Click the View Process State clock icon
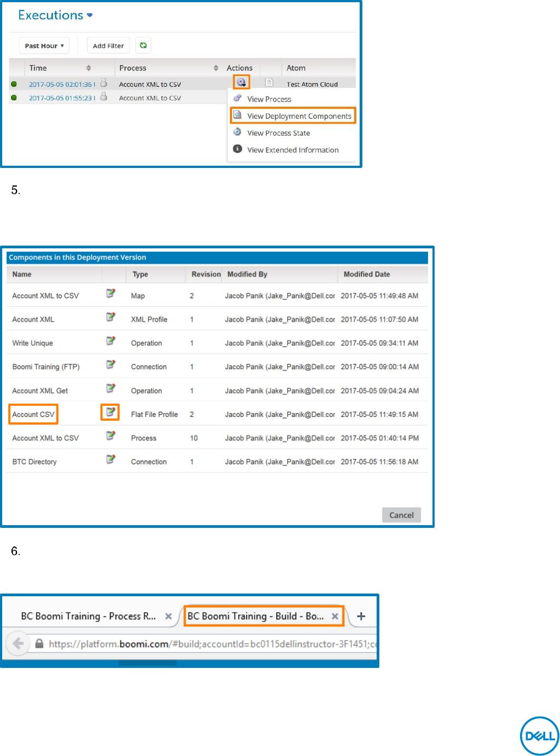The width and height of the screenshot is (560, 756). pos(238,132)
